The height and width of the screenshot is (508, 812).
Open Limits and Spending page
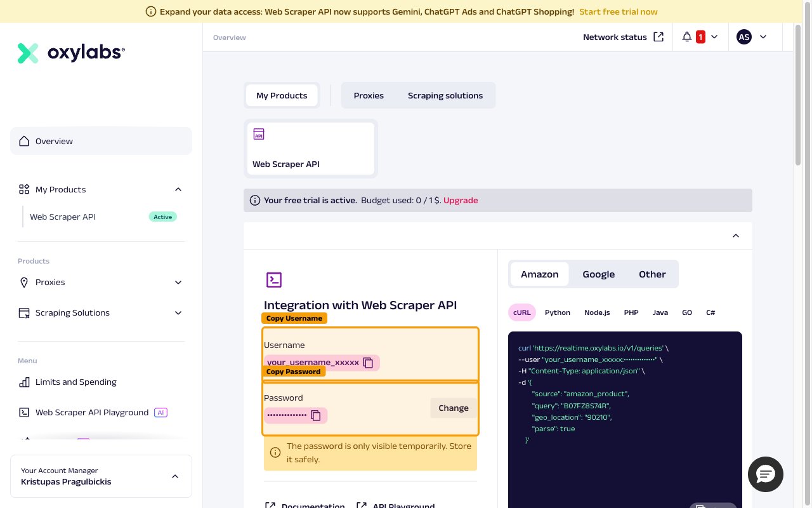(x=76, y=382)
